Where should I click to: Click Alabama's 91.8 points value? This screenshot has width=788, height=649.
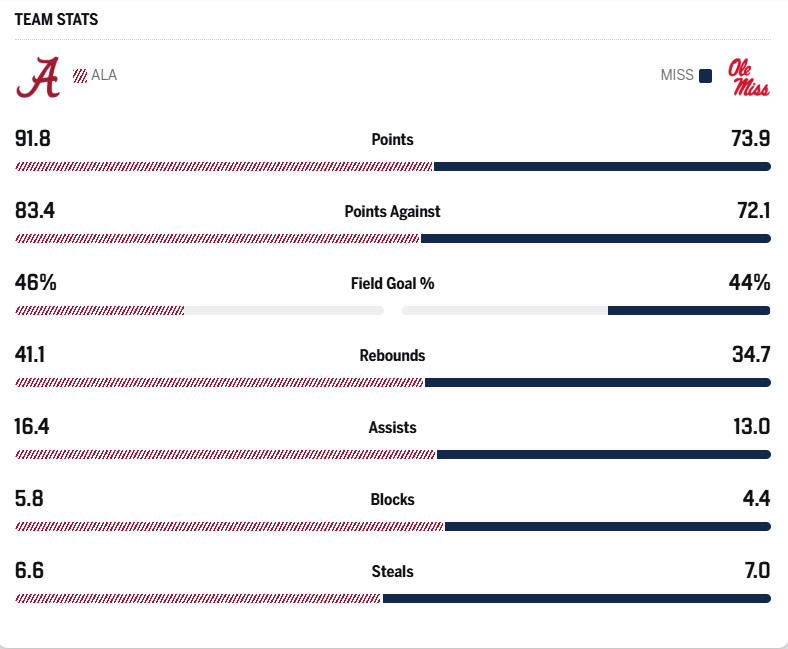33,139
